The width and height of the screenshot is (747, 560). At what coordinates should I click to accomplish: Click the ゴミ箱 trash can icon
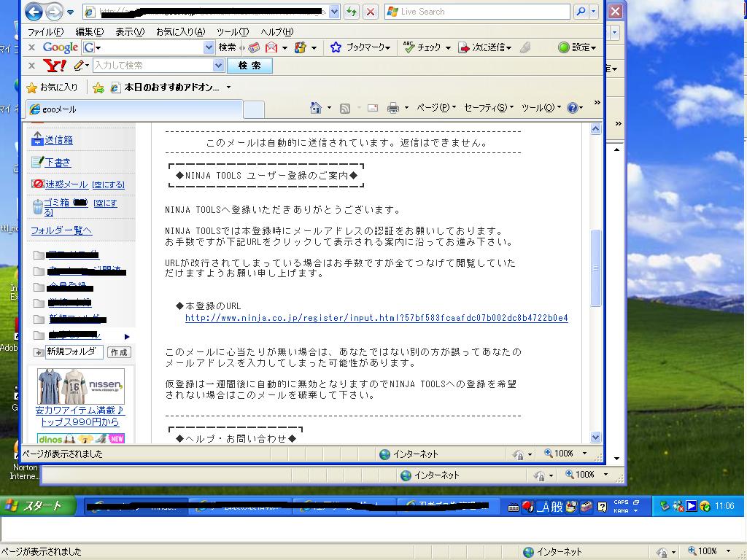(x=38, y=207)
